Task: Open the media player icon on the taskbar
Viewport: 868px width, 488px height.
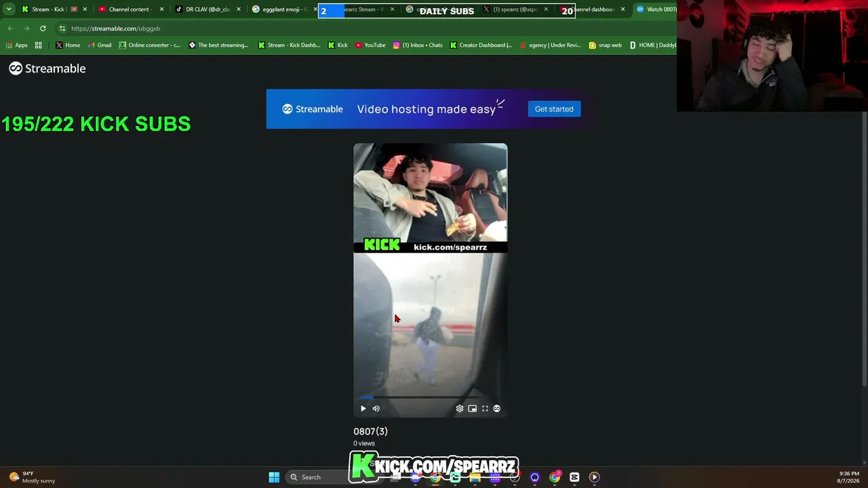Action: click(x=594, y=477)
